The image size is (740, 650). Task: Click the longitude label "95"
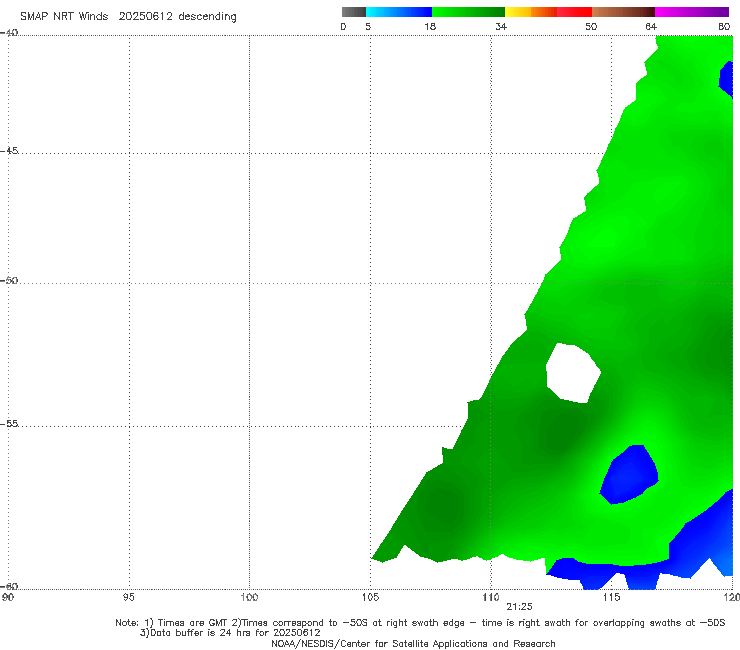[128, 597]
